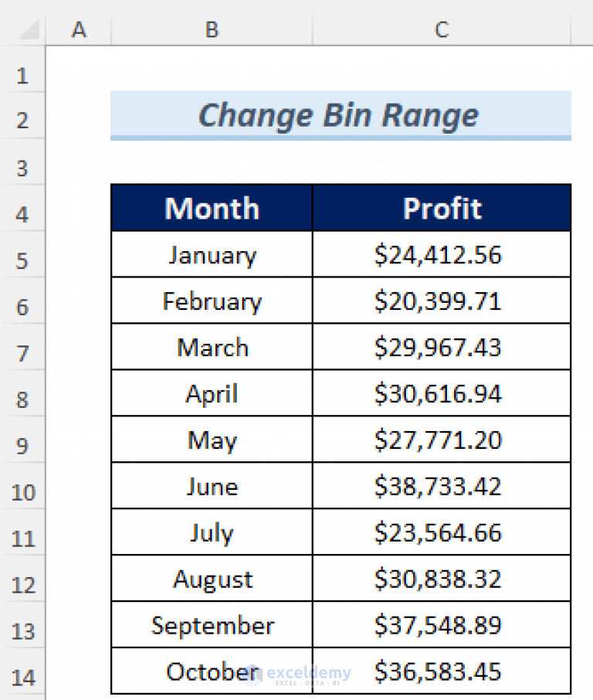
Task: Select column header C
Action: click(441, 29)
